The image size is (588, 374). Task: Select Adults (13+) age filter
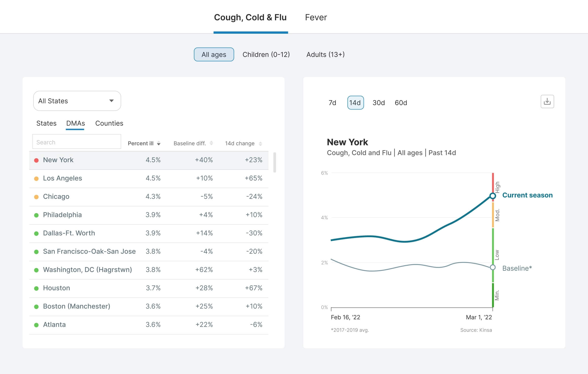(x=325, y=54)
